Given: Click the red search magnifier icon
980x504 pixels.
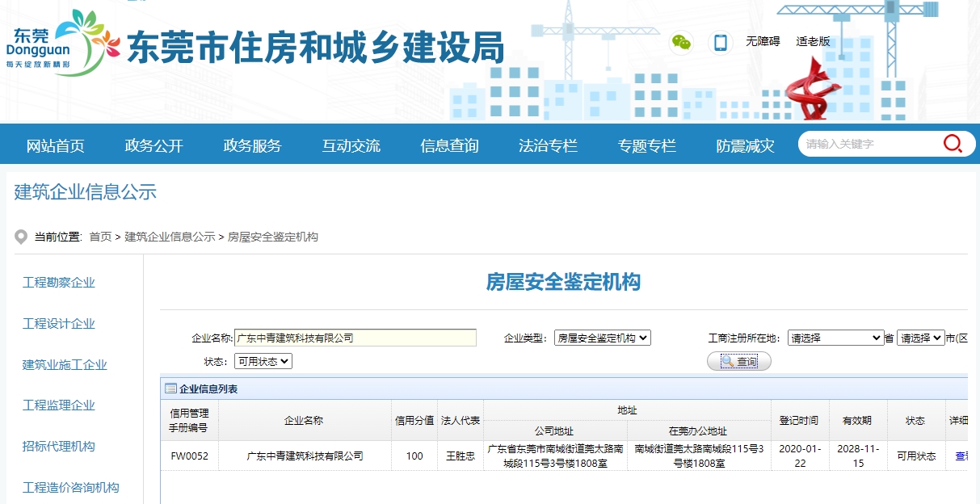Looking at the screenshot, I should click(x=953, y=145).
